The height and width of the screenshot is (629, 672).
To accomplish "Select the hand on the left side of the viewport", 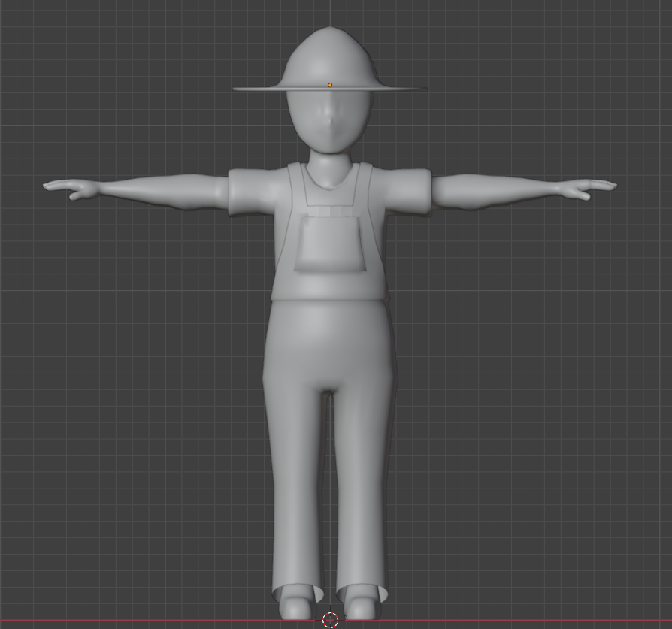I will [71, 189].
